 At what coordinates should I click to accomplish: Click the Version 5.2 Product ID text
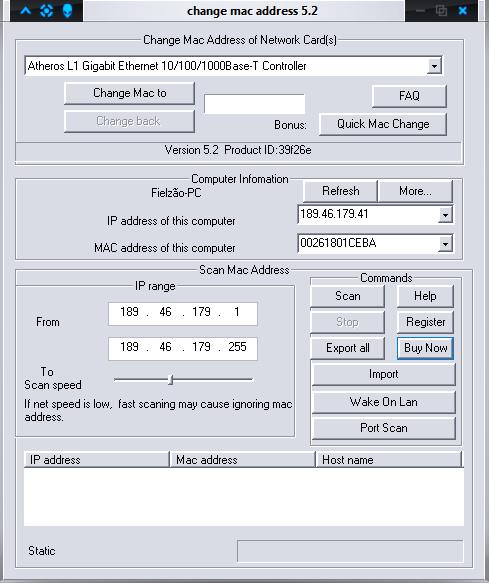coord(238,150)
